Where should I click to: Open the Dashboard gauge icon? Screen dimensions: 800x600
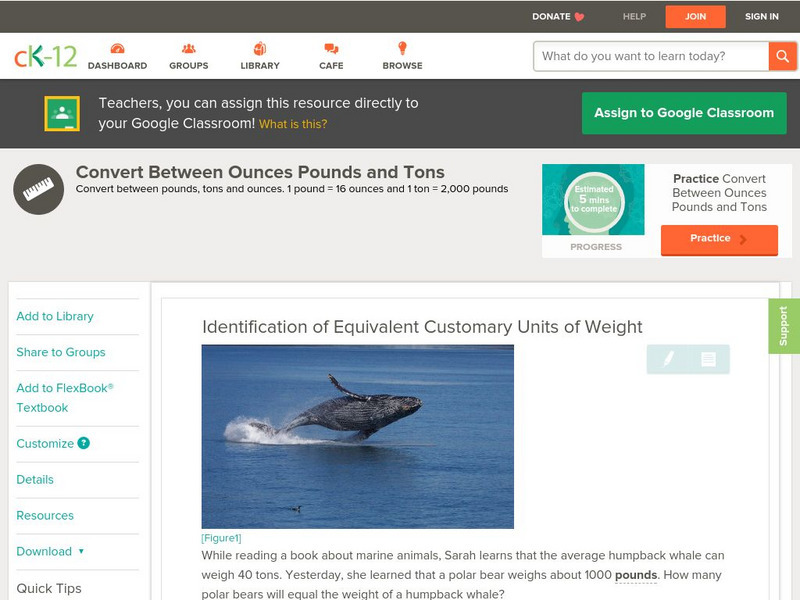117,48
